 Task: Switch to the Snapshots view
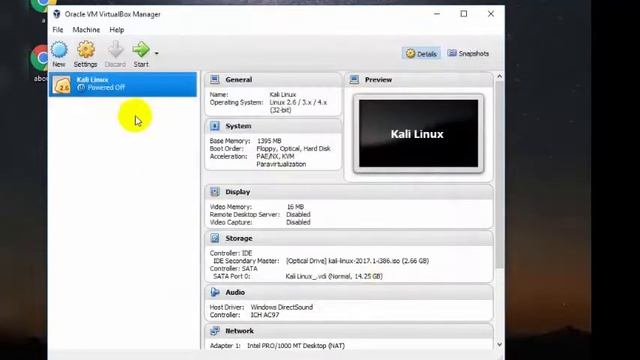tap(468, 53)
